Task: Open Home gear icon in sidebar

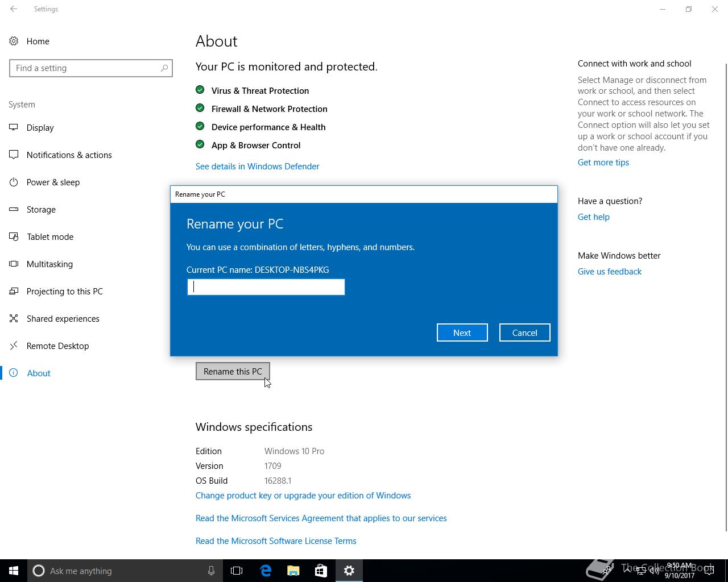Action: pos(14,41)
